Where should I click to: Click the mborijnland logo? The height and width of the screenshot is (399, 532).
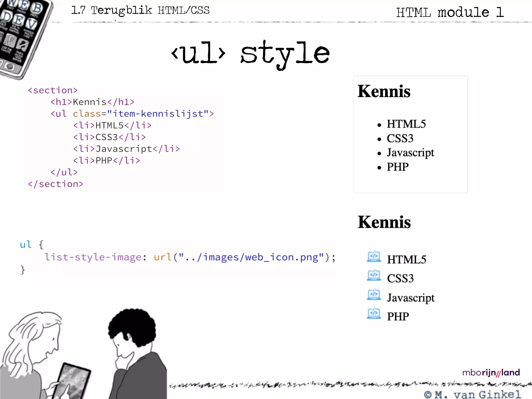491,373
